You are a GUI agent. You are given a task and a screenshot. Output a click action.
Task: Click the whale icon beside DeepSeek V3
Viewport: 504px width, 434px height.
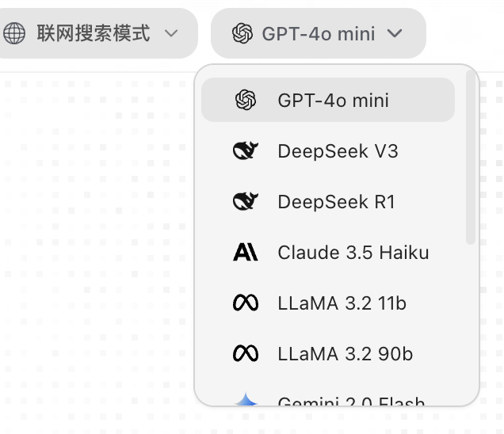pyautogui.click(x=246, y=150)
